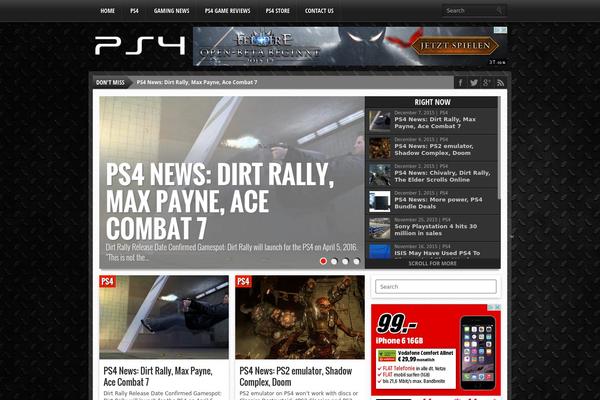The width and height of the screenshot is (600, 400).
Task: Open card title PS4 News: PS2 emulator, Shadow Complex
Action: (296, 376)
